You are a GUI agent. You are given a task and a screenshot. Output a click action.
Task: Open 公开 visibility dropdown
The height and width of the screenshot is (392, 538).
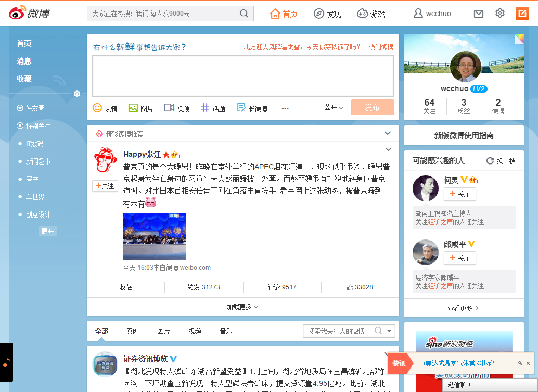tap(334, 107)
